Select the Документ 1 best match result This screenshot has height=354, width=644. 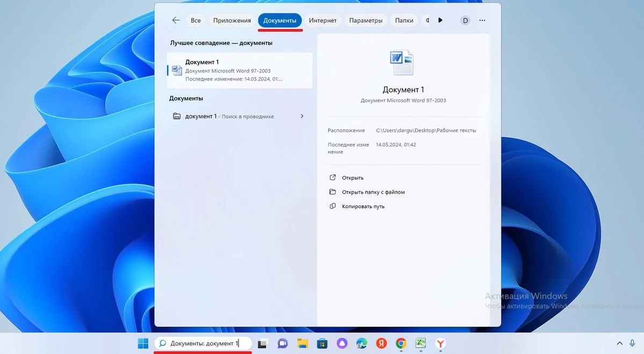[x=240, y=70]
